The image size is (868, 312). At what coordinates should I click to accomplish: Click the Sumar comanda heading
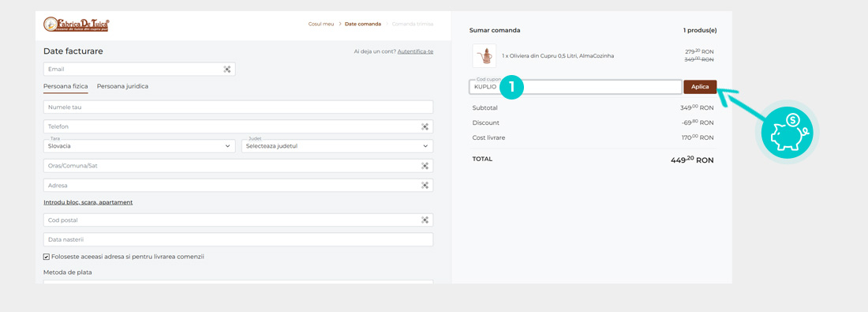click(x=495, y=31)
